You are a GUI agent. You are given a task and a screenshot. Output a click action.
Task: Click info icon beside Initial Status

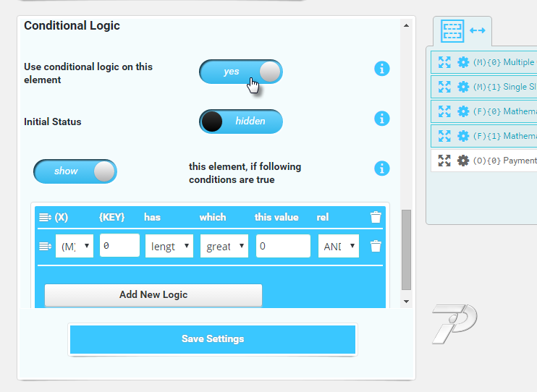(x=382, y=119)
